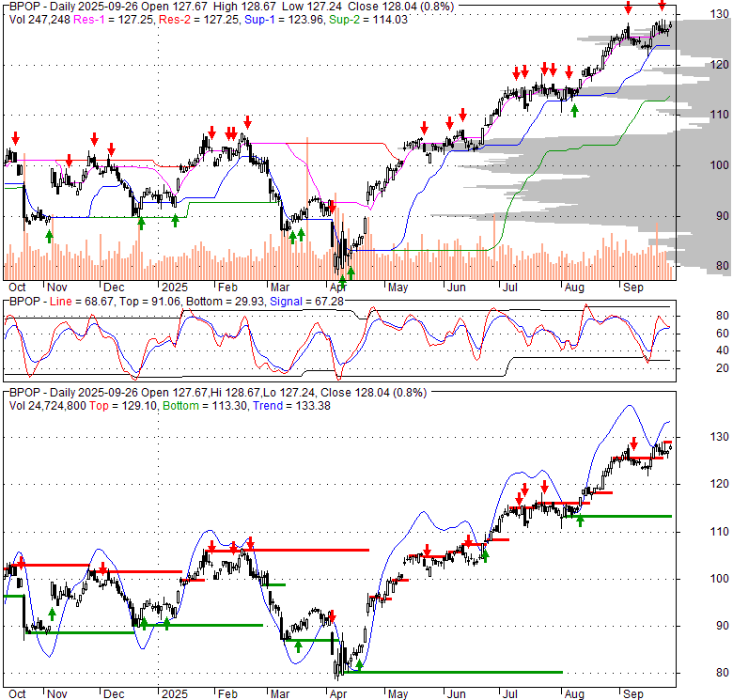Screen dimensions: 733x700
Task: Click the green buy arrow in August on bottom chart
Action: (x=580, y=521)
